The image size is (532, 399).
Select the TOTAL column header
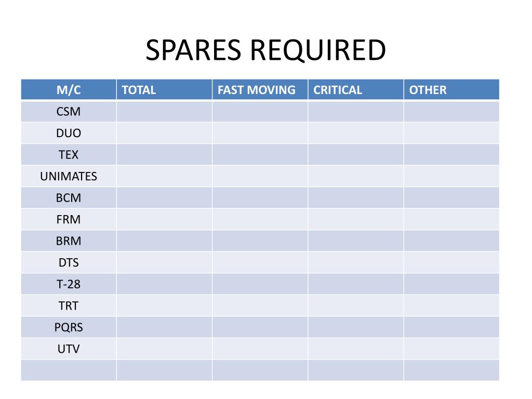(164, 90)
